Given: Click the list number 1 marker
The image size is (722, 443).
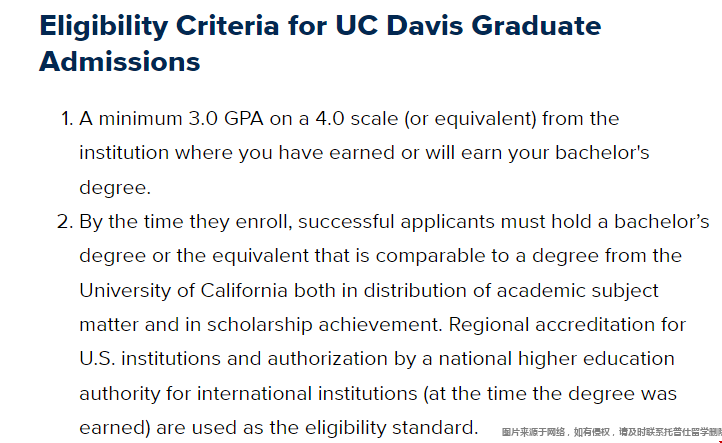Looking at the screenshot, I should point(67,119).
